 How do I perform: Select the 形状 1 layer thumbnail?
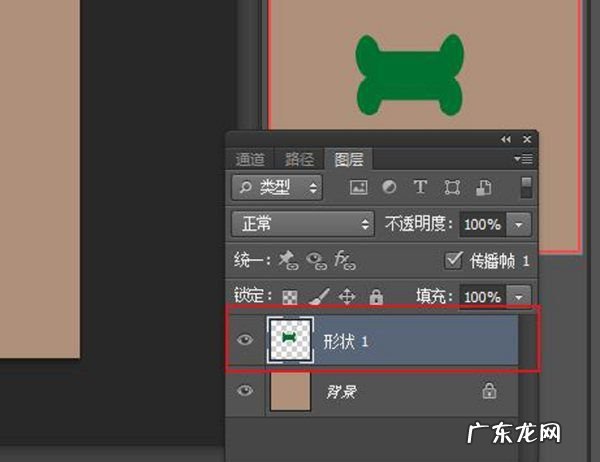tap(290, 340)
